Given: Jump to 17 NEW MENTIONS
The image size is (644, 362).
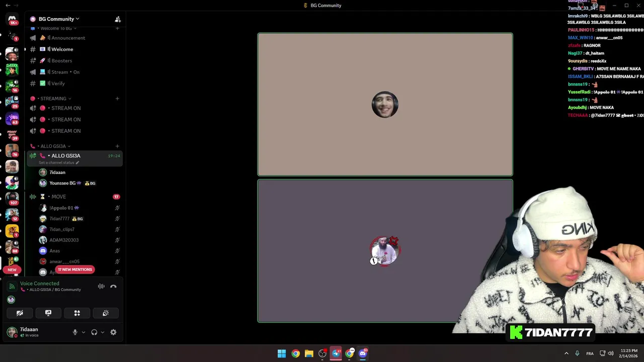Looking at the screenshot, I should [x=74, y=269].
